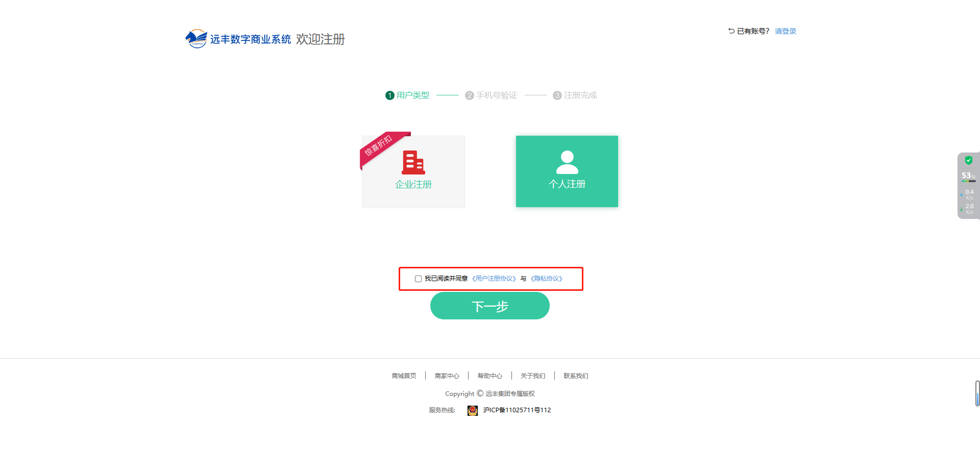Viewport: 980px width, 474px height.
Task: Click the Yuanfeng pegasus logo icon
Action: coord(196,39)
